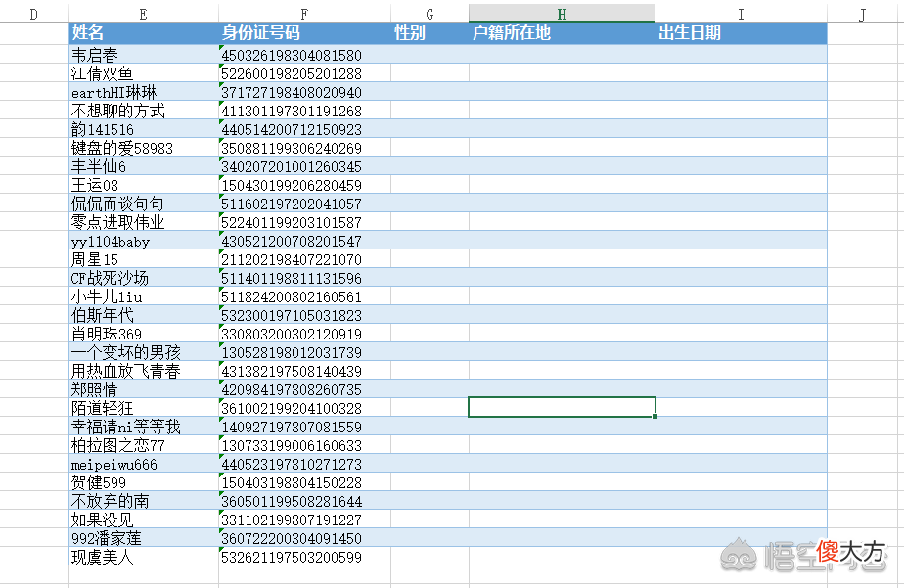Select the name cell 用热血放飞青春
Viewport: 904px width, 588px height.
click(x=144, y=371)
